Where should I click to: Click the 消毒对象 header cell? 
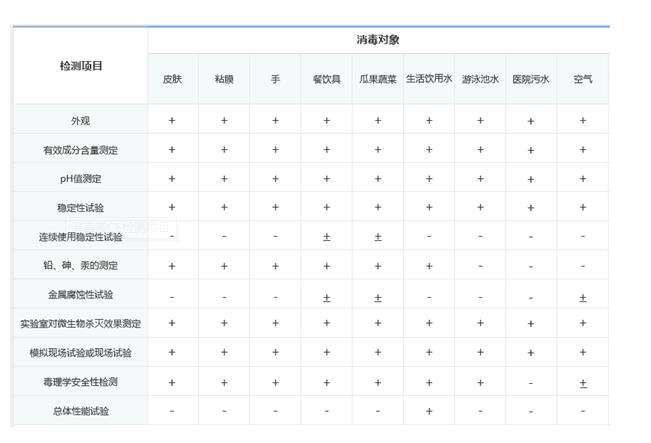click(378, 40)
